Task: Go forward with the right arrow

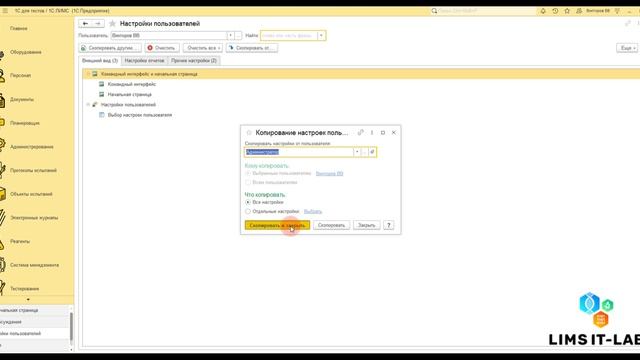Action: pyautogui.click(x=98, y=24)
